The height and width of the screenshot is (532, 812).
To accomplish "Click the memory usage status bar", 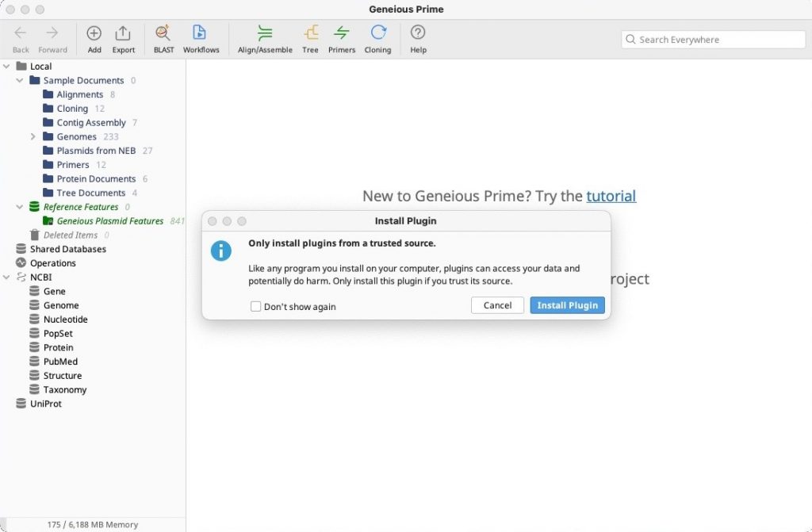I will point(93,524).
